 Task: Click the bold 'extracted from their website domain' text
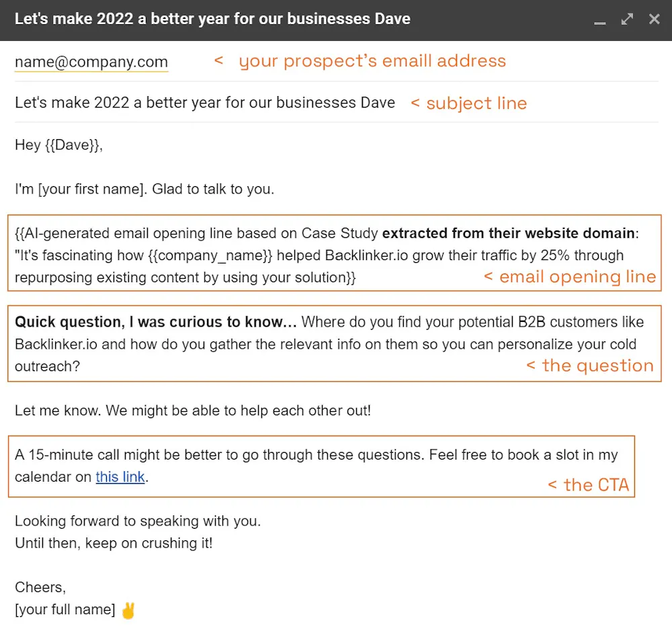(508, 233)
